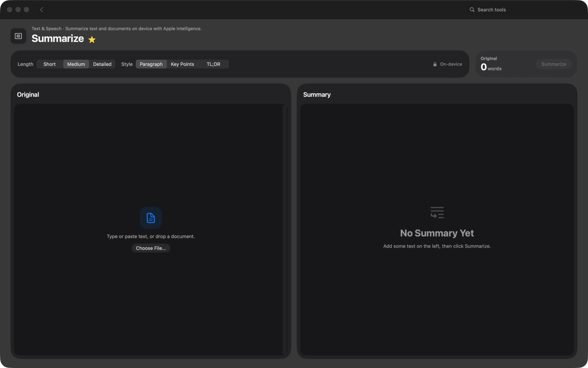This screenshot has width=588, height=368.
Task: Click the No Summary placeholder icon
Action: 437,212
